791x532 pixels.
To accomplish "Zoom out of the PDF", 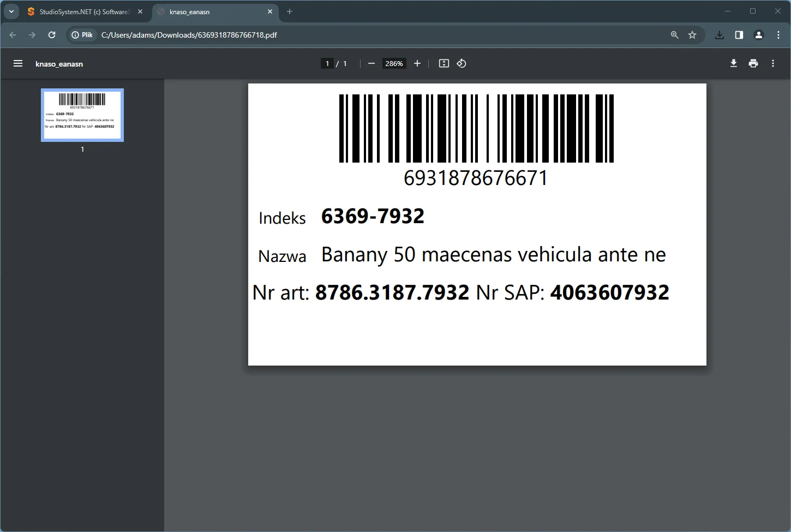I will pos(371,63).
